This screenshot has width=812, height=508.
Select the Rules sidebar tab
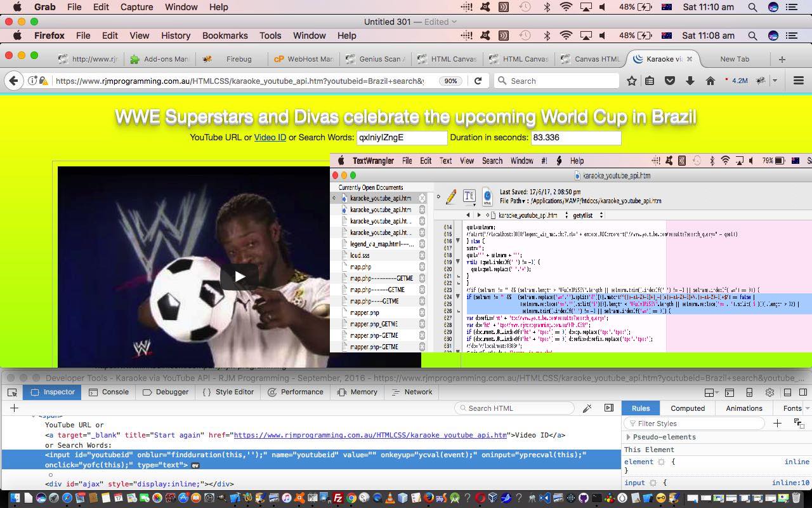641,408
